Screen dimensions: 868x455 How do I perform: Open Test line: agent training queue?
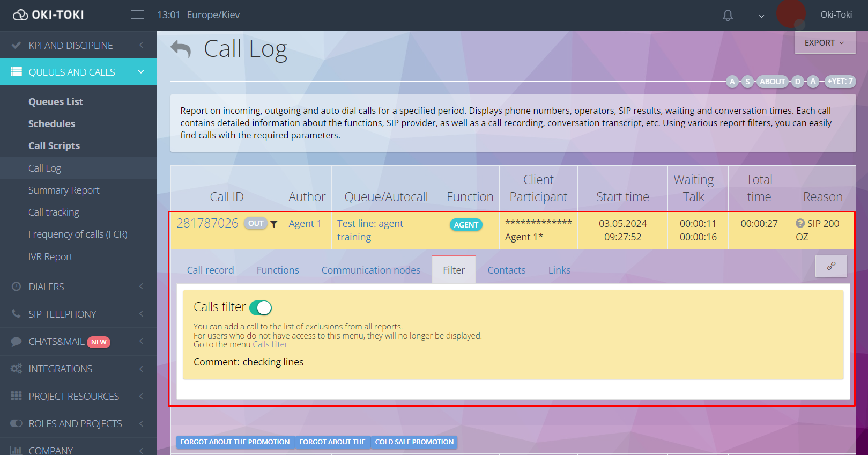(x=370, y=230)
